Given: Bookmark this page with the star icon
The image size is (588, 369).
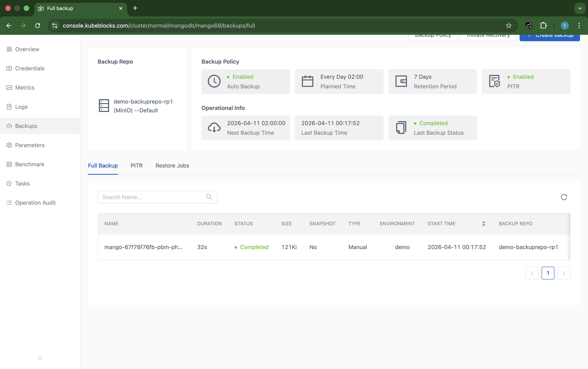Looking at the screenshot, I should [509, 25].
